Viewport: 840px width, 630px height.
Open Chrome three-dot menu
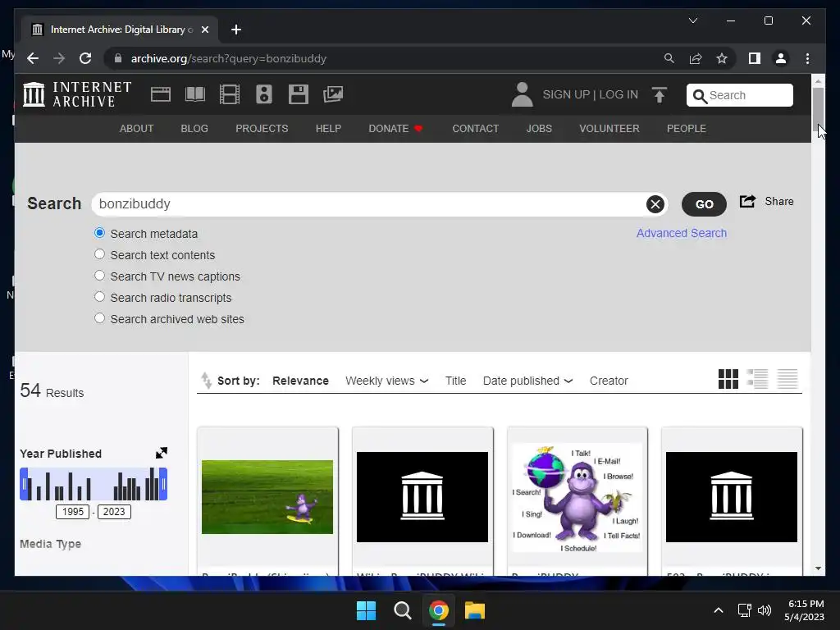(807, 58)
